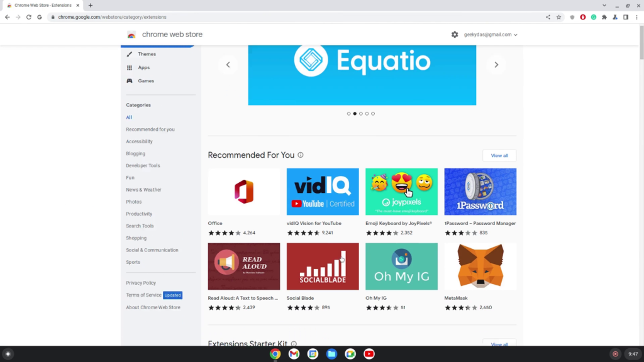The height and width of the screenshot is (362, 644).
Task: Open Chrome from the shelf
Action: pos(275,354)
